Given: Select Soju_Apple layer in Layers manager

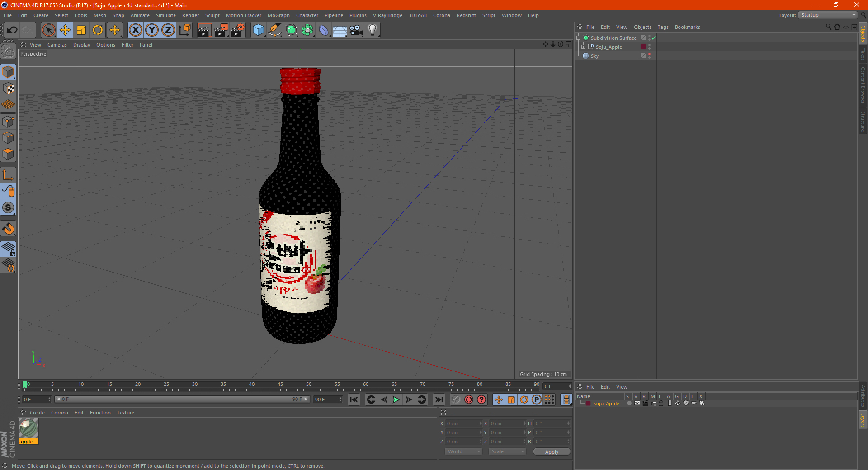Looking at the screenshot, I should [606, 404].
